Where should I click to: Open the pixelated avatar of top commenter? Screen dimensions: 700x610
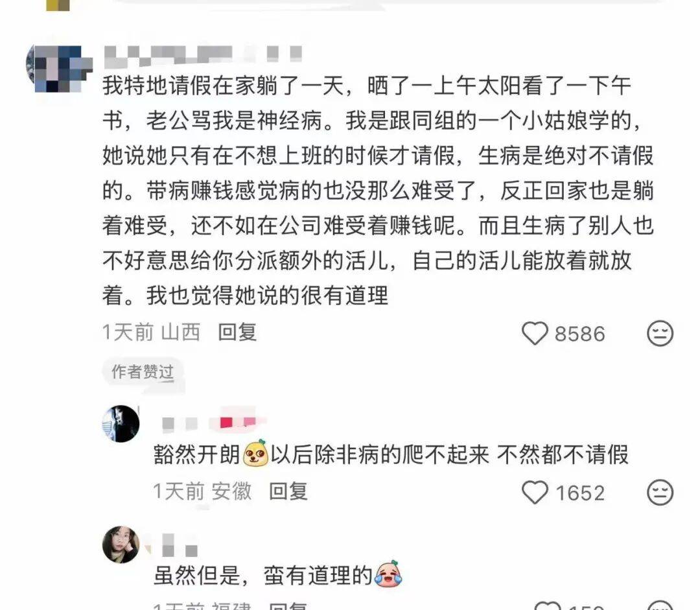tap(58, 69)
